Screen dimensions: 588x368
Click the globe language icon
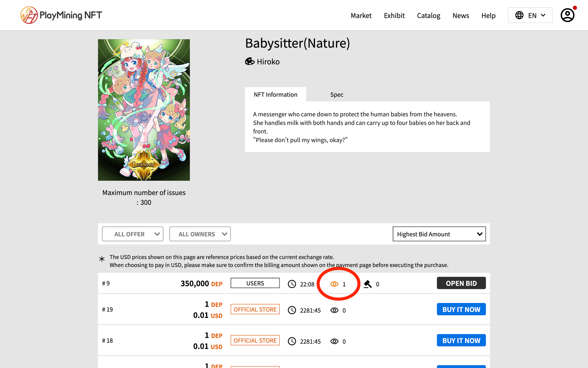(x=519, y=15)
